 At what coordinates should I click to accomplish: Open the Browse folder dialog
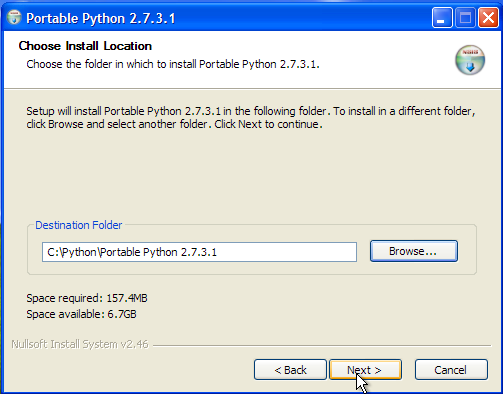pyautogui.click(x=414, y=251)
